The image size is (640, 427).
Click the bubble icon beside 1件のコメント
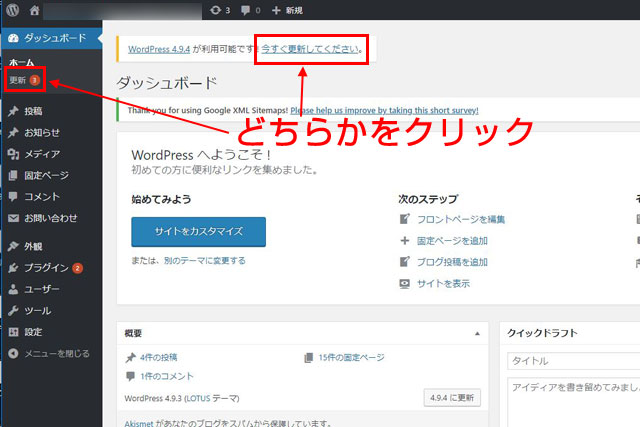pyautogui.click(x=130, y=376)
